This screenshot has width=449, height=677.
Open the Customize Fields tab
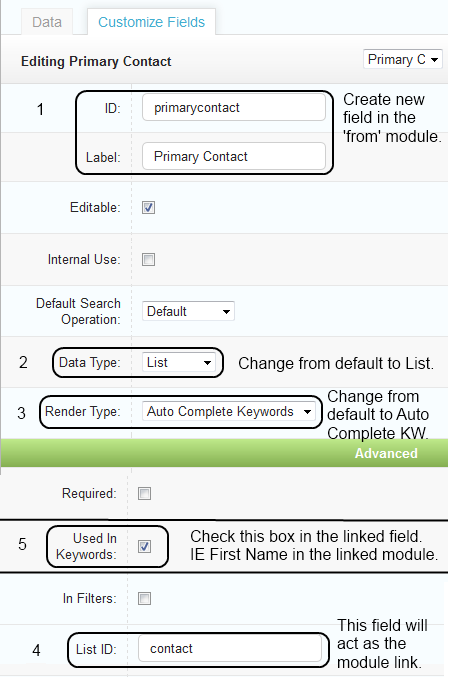coord(152,22)
